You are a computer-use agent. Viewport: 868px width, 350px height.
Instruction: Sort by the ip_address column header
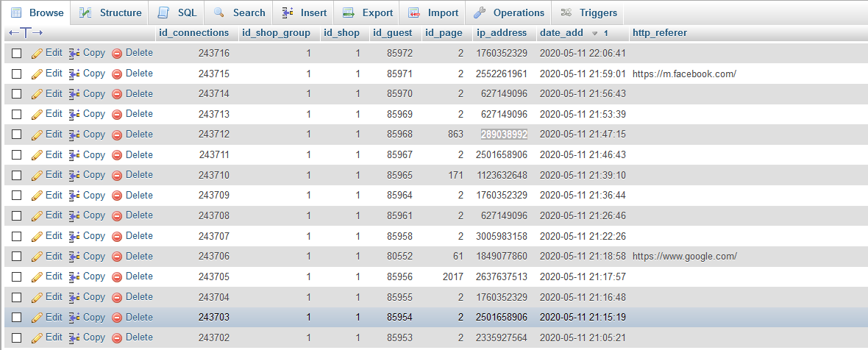click(x=502, y=32)
